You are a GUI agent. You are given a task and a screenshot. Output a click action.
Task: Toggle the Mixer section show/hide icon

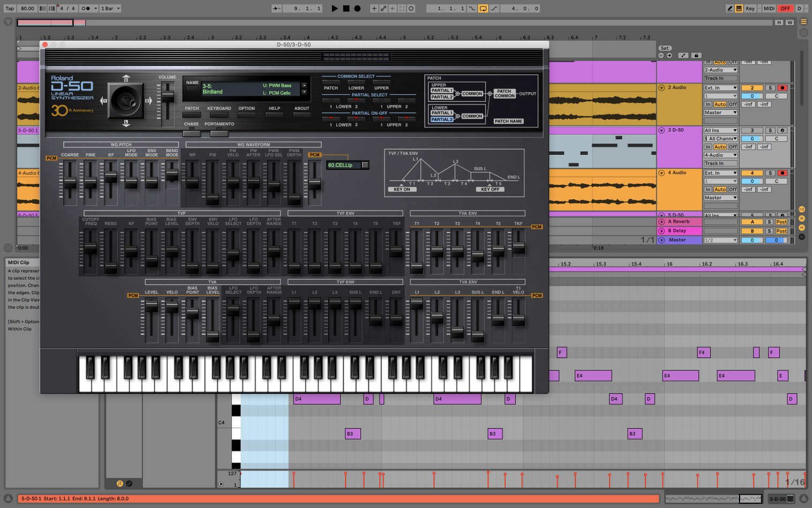(x=802, y=227)
